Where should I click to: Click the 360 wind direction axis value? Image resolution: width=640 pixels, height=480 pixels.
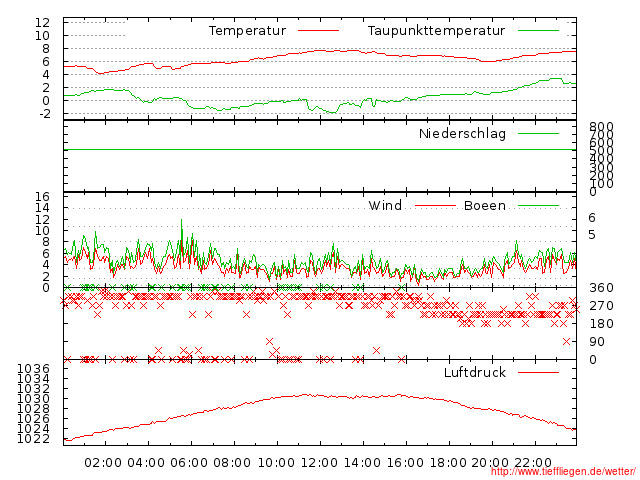coord(600,288)
